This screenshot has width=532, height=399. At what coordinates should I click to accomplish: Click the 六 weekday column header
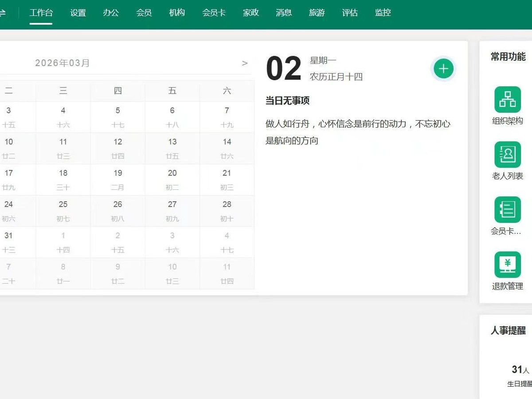point(227,91)
